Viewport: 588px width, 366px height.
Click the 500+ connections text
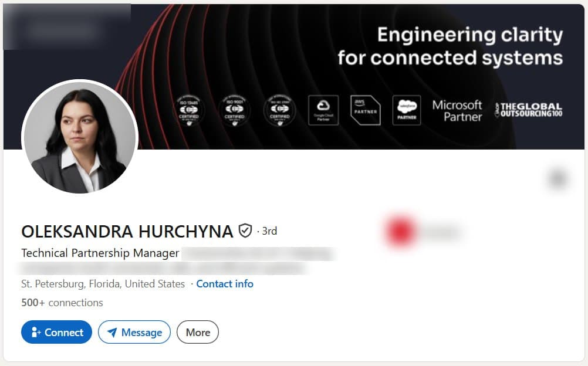coord(62,303)
